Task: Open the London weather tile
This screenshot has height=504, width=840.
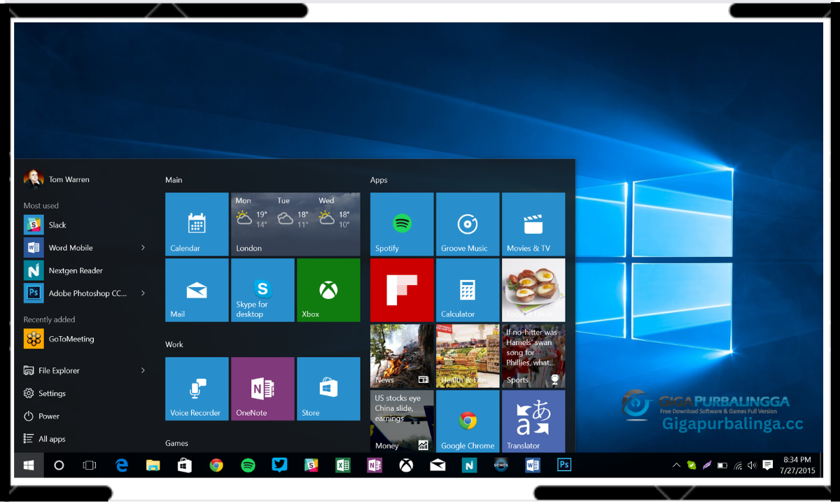Action: point(295,224)
